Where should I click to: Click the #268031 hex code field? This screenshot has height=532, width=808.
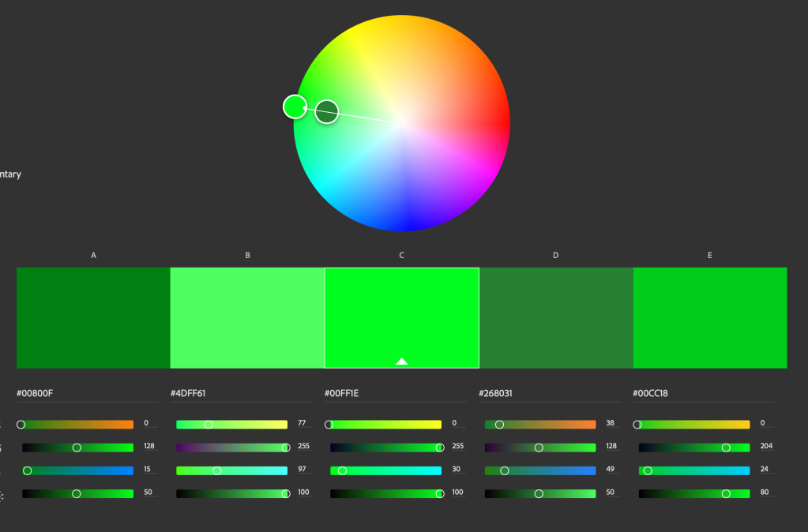[549, 393]
